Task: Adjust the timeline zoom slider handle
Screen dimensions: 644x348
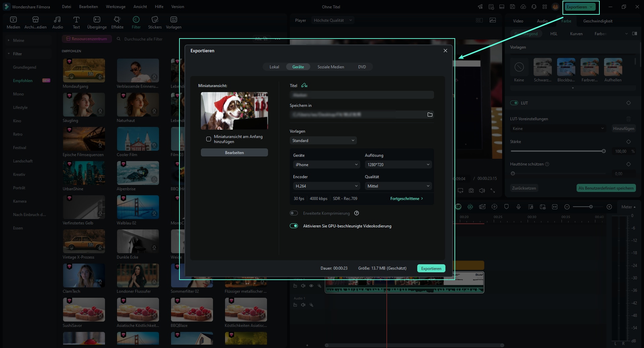Action: tap(591, 207)
